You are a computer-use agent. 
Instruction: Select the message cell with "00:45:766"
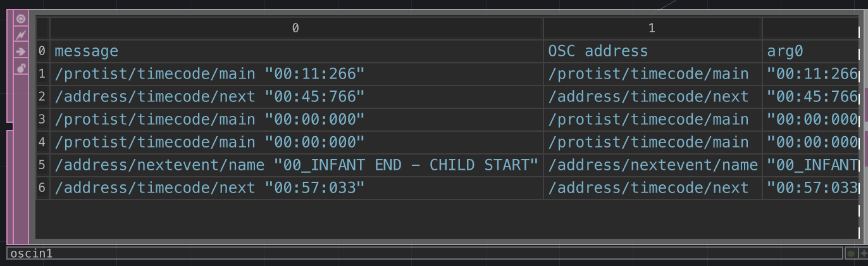(x=209, y=97)
